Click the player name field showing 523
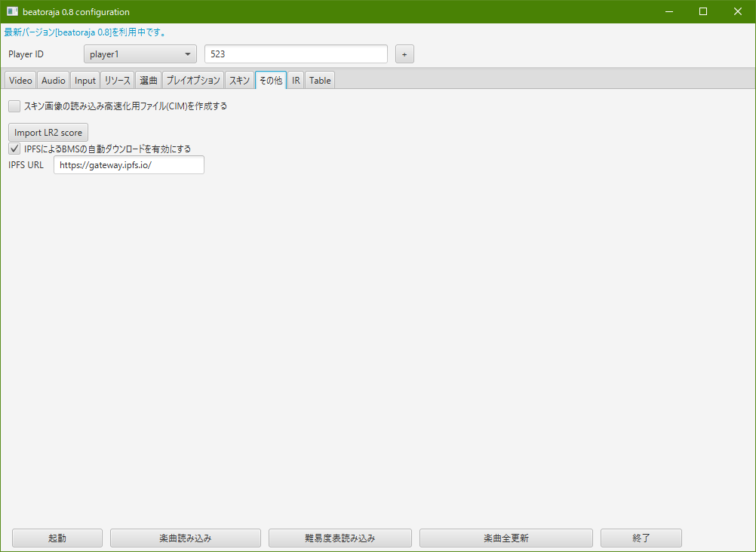 (296, 54)
